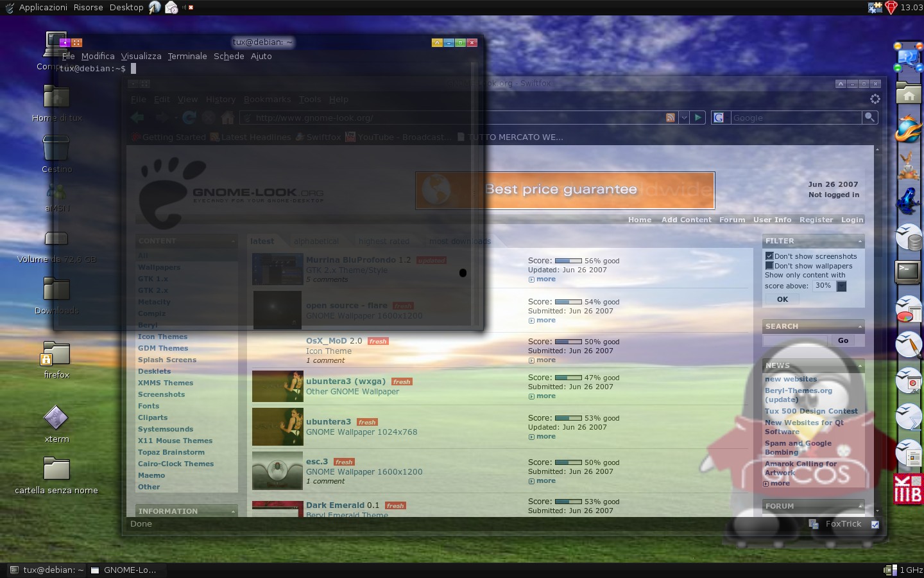Click the envelope launcher icon in top panel
Viewport: 924px width, 578px height.
[171, 7]
